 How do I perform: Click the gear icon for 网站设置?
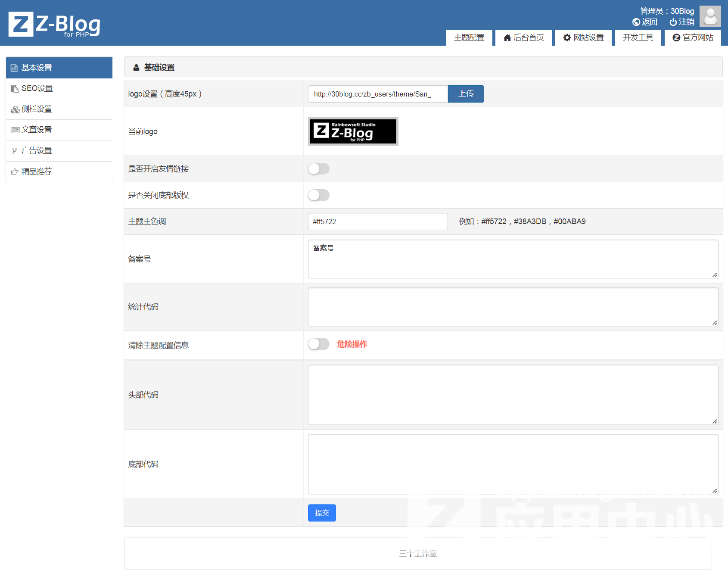point(567,38)
